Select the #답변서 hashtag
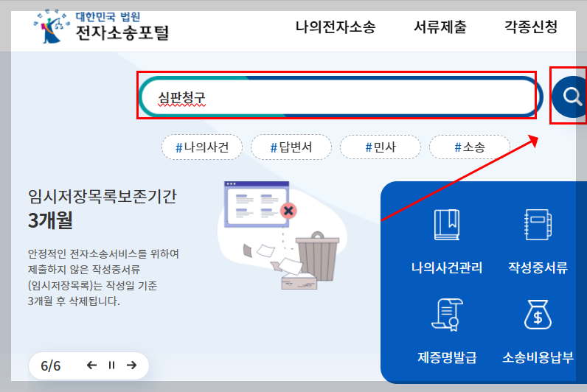This screenshot has width=587, height=392. 291,147
